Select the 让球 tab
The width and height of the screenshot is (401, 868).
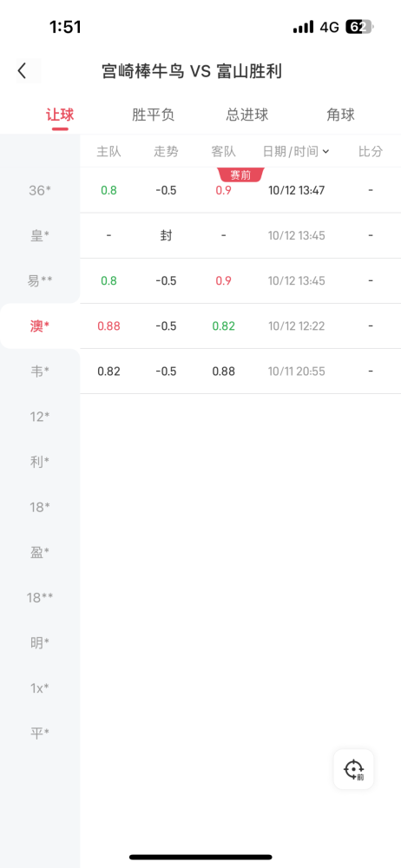[x=60, y=115]
